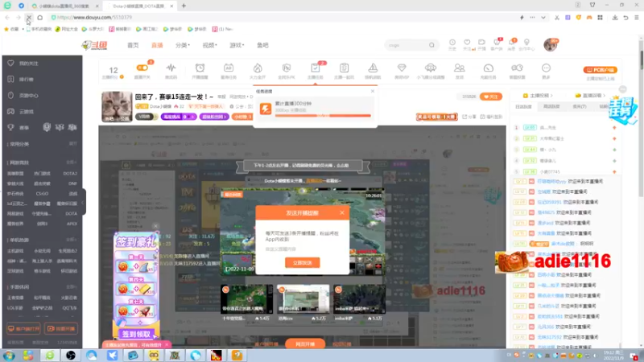Screen dimensions: 644x362
Task: Click the text input inside reminder dialog
Action: 303,249
